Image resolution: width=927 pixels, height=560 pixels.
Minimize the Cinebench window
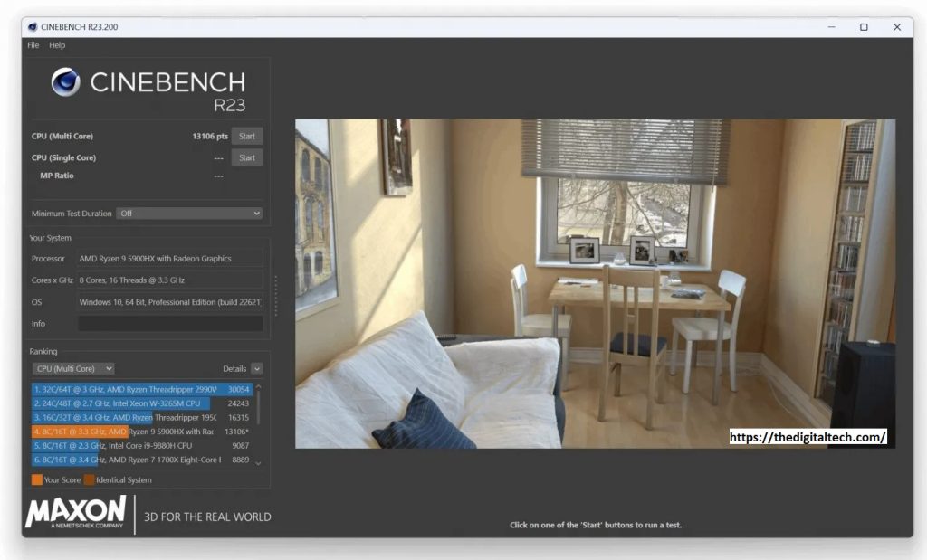pos(830,27)
